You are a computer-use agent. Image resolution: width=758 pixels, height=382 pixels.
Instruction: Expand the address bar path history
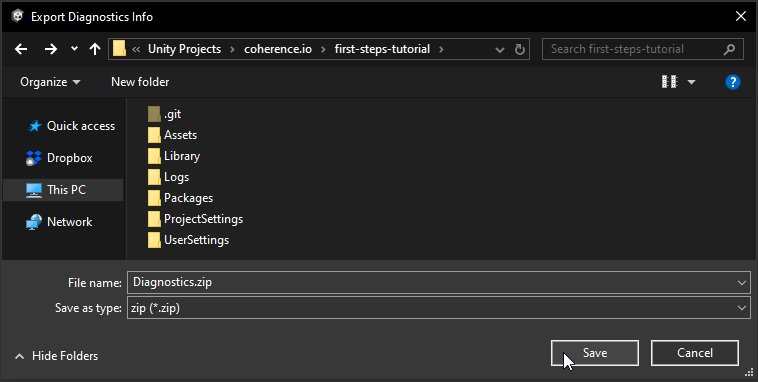(x=500, y=49)
